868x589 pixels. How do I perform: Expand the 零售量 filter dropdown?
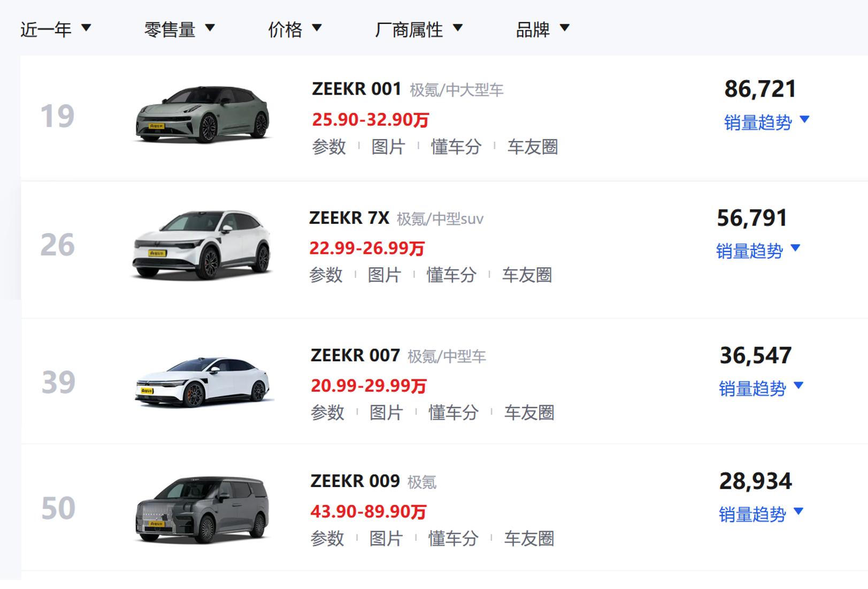tap(179, 29)
